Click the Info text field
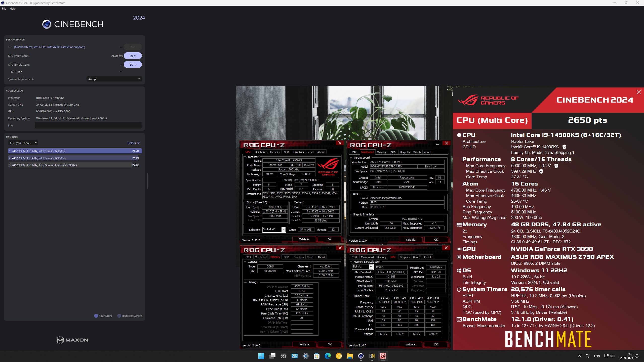Viewport: 644px width, 362px height. click(88, 125)
